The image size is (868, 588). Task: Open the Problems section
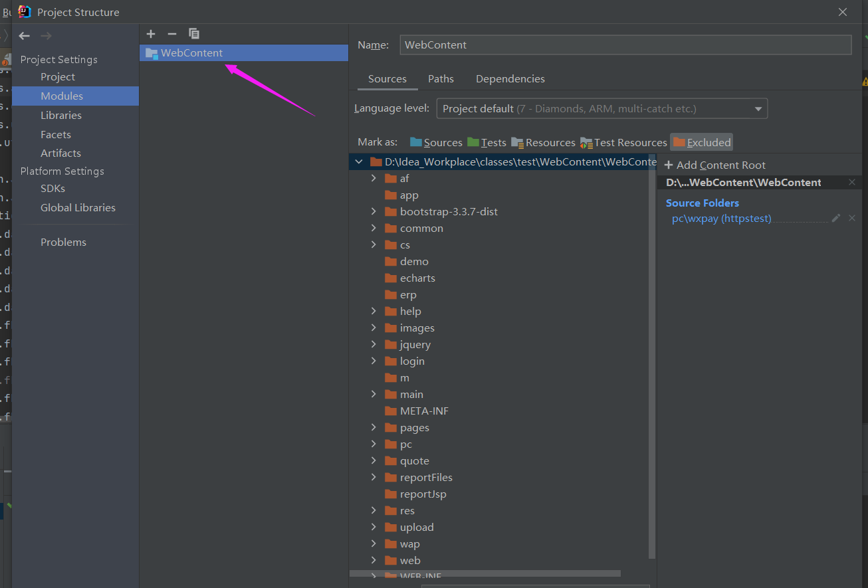click(x=63, y=243)
